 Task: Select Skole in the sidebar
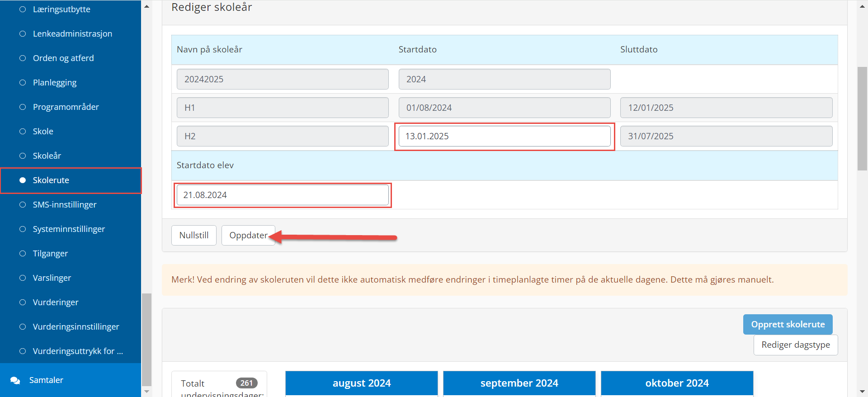tap(43, 131)
